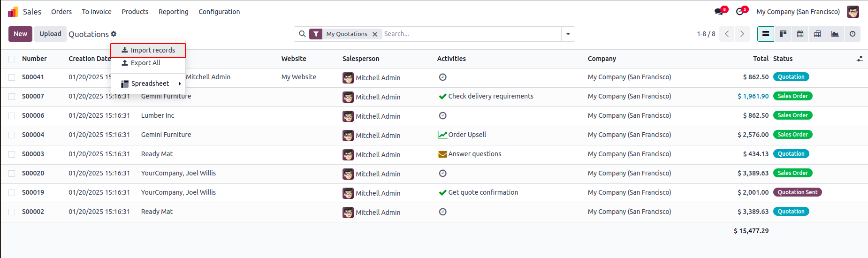Click activities clock icon in header
Image resolution: width=868 pixels, height=258 pixels.
pyautogui.click(x=740, y=12)
